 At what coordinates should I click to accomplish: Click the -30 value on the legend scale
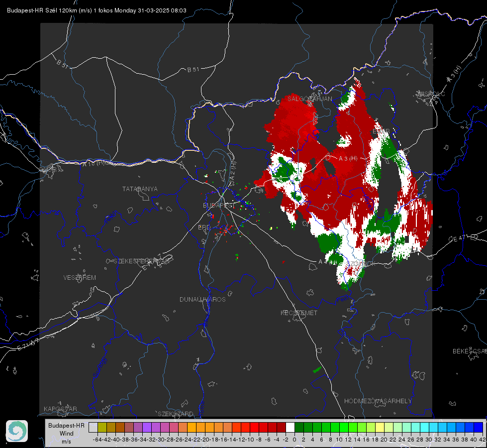point(160,440)
